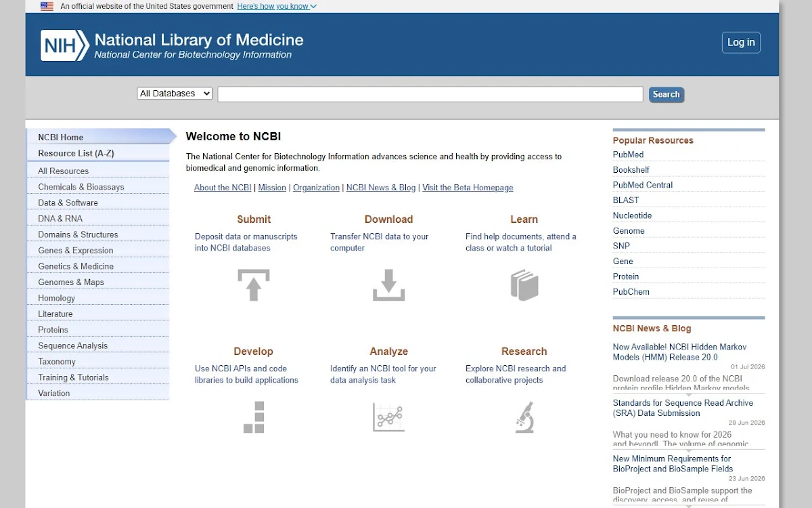
Task: Open Nucleotide in Popular Resources
Action: coord(632,215)
